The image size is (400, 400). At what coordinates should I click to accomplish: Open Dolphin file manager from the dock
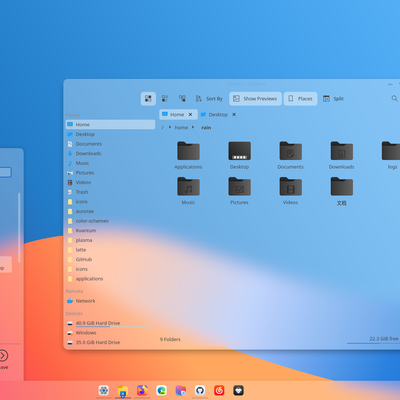(x=123, y=390)
